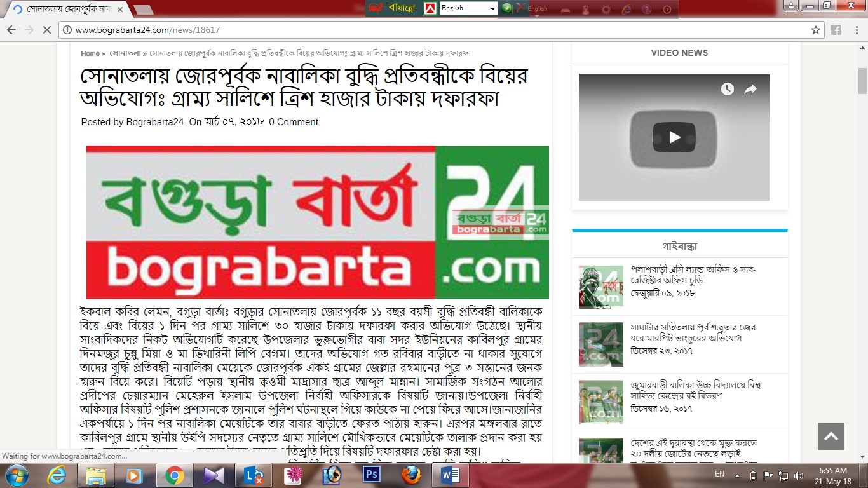Click the EN language indicator in taskbar
The image size is (868, 488).
719,474
